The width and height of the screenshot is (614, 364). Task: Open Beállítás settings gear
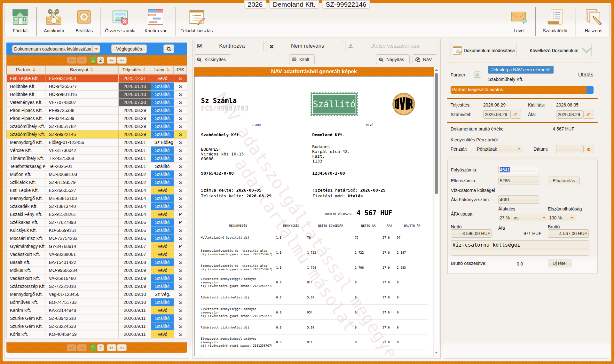pos(84,17)
